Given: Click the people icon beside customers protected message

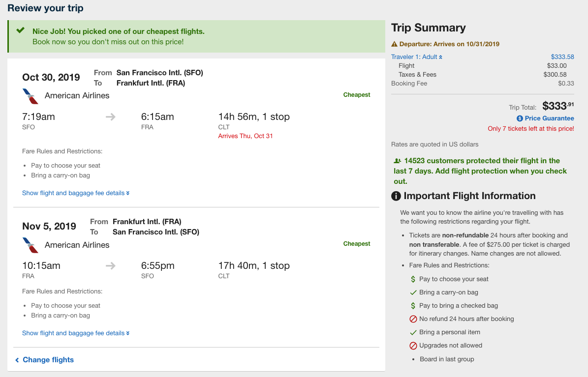Looking at the screenshot, I should click(397, 161).
